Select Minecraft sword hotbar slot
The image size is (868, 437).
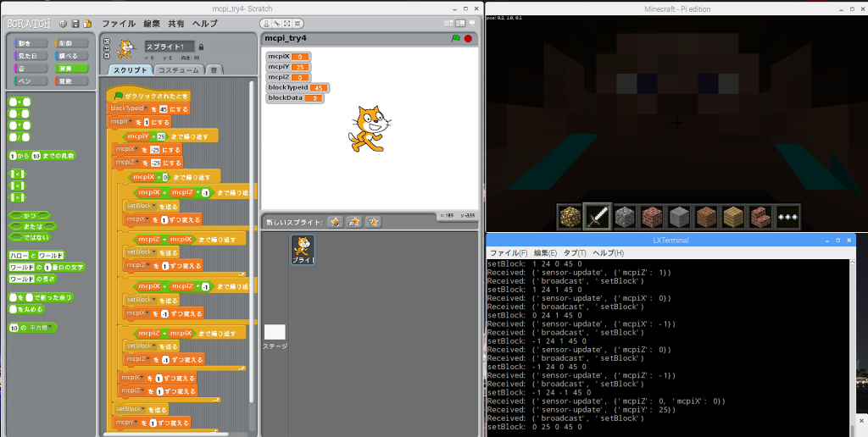[x=598, y=217]
